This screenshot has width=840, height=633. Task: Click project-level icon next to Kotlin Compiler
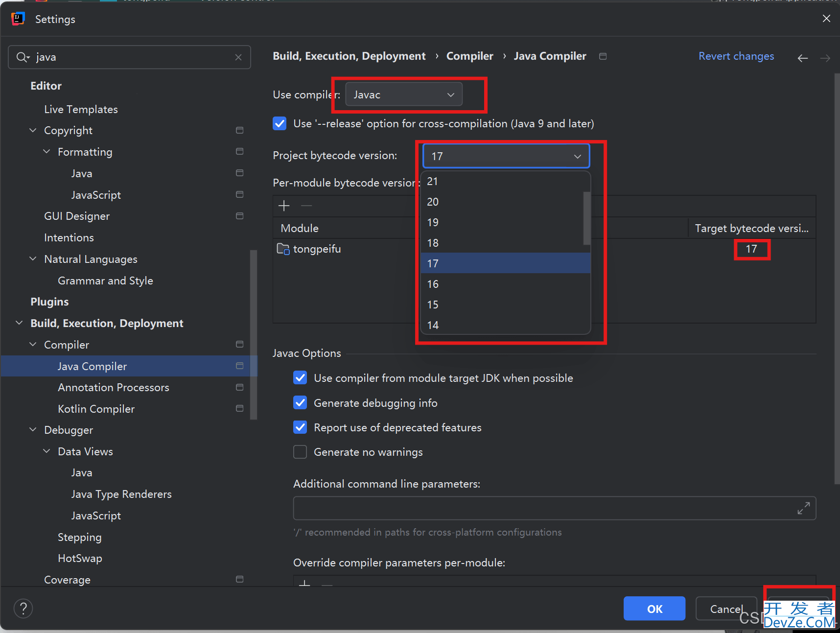pos(239,408)
